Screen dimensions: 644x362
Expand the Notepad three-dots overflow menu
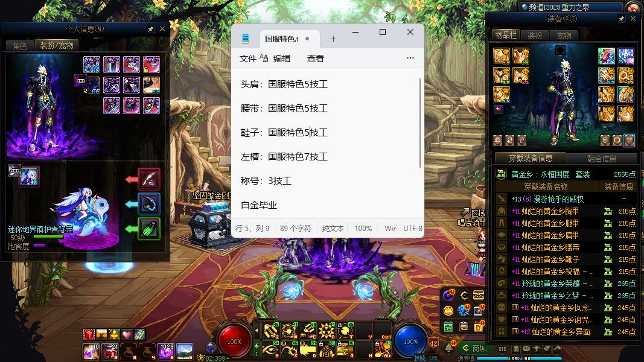point(410,59)
